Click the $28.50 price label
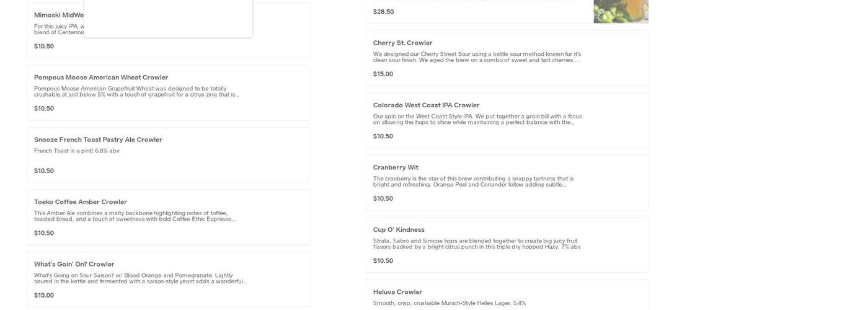The image size is (868, 310). pyautogui.click(x=383, y=12)
